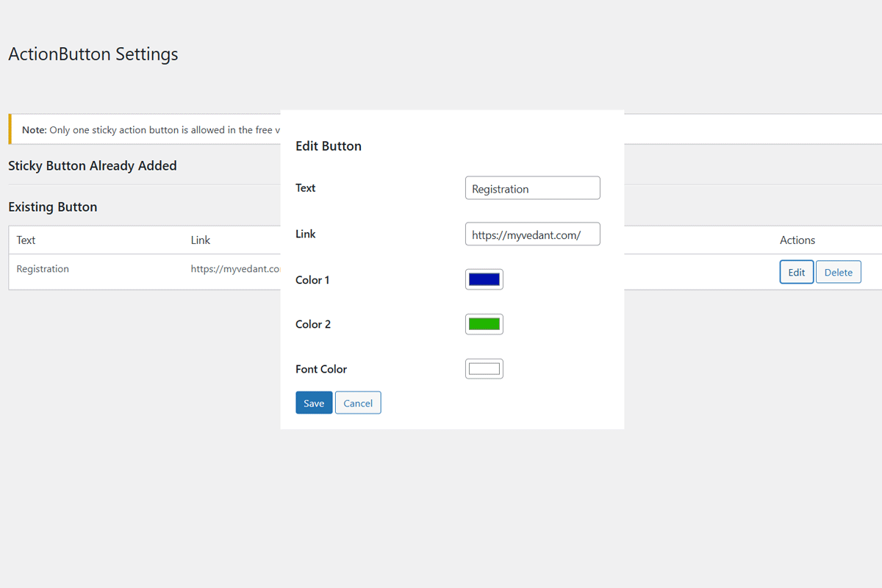Delete the existing Registration button
Screen dimensions: 882x588
[838, 272]
